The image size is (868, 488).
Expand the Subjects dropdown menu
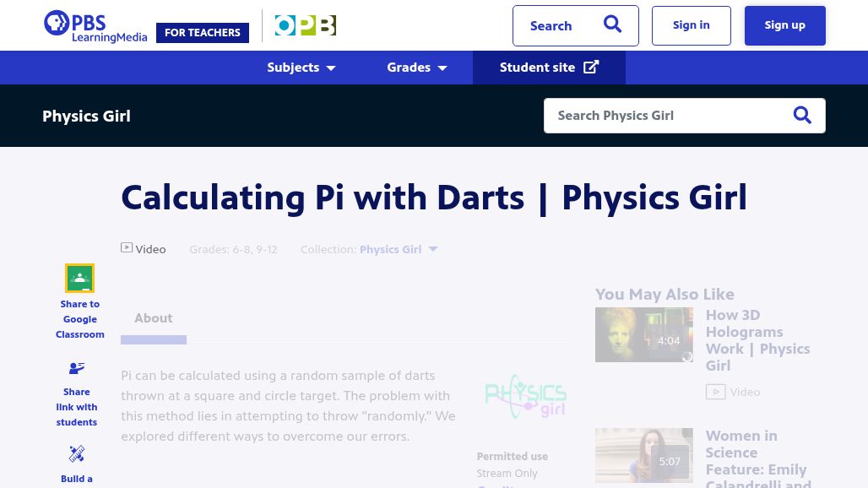[x=301, y=68]
